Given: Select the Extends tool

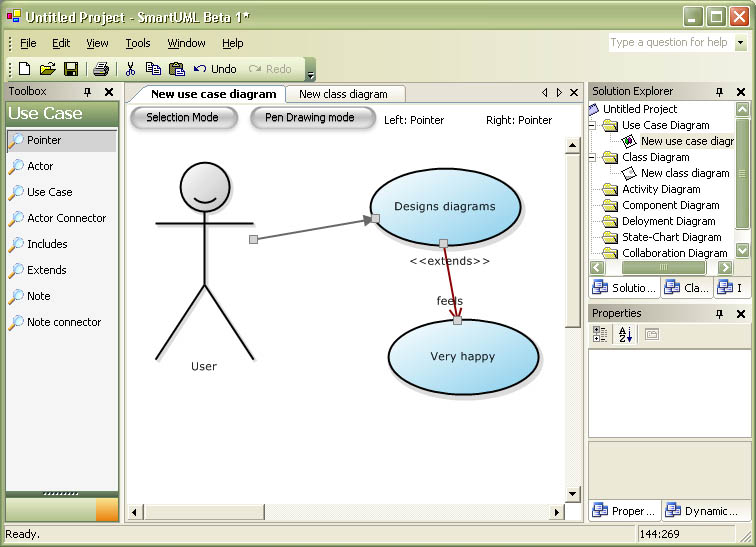Looking at the screenshot, I should point(62,270).
